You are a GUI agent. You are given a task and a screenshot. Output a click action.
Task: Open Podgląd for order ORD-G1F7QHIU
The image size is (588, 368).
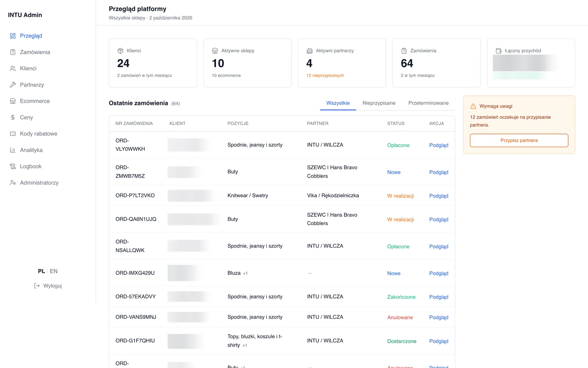coord(439,341)
